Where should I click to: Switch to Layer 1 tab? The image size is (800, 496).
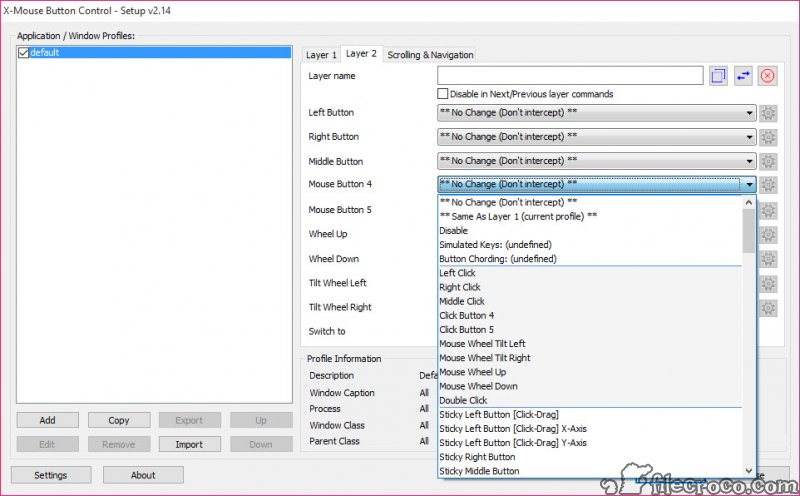click(321, 55)
